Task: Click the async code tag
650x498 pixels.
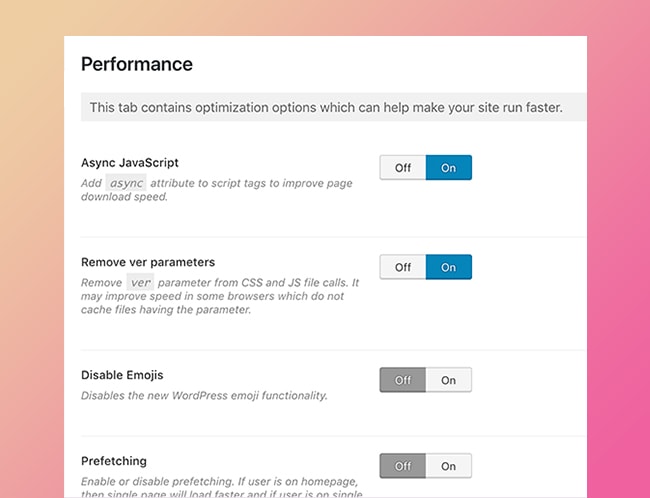Action: tap(126, 183)
